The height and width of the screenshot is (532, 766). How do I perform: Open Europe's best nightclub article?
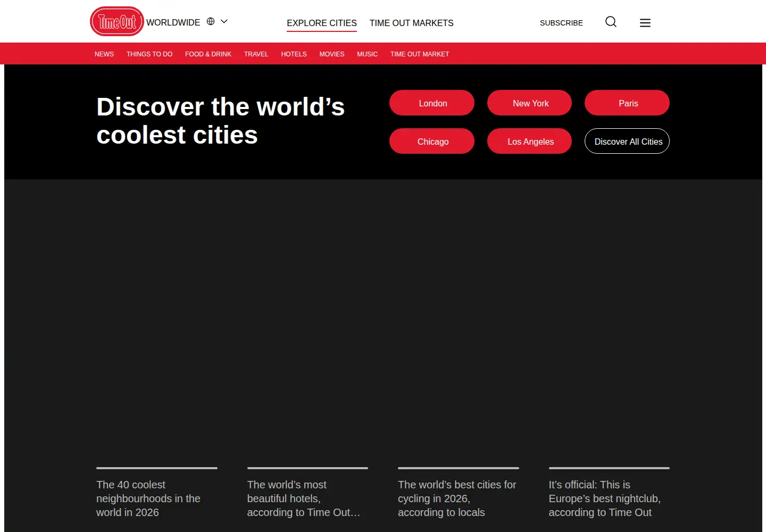click(605, 498)
